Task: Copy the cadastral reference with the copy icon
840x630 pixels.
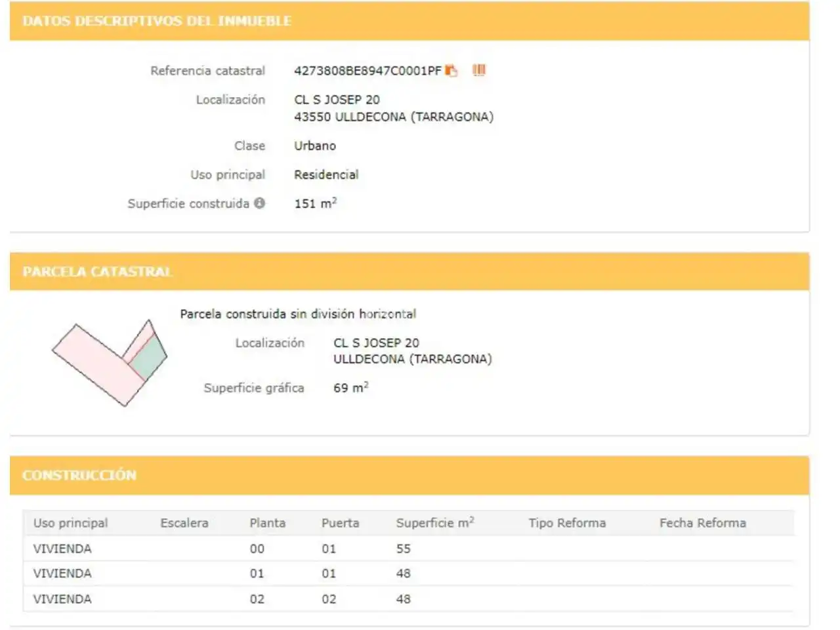Action: click(x=451, y=70)
